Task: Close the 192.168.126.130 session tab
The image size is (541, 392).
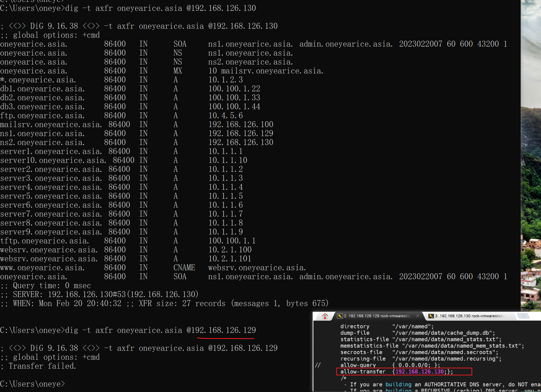Action: point(508,316)
